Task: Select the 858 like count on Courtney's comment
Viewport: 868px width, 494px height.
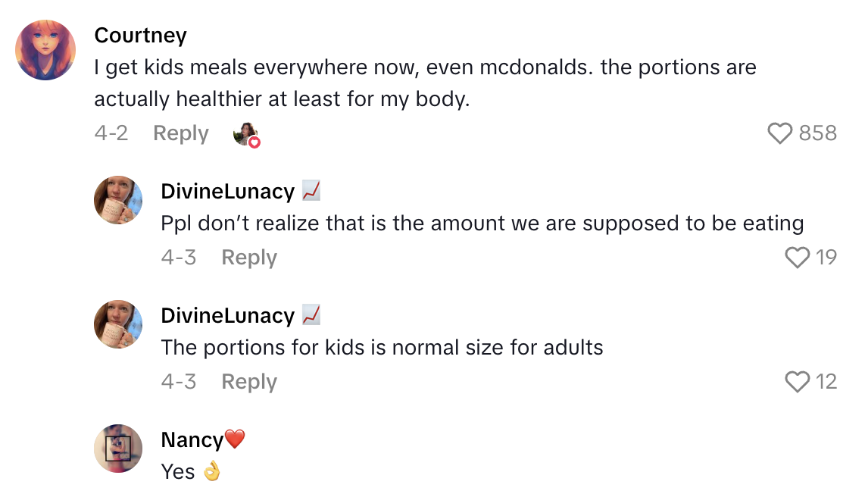Action: click(819, 133)
